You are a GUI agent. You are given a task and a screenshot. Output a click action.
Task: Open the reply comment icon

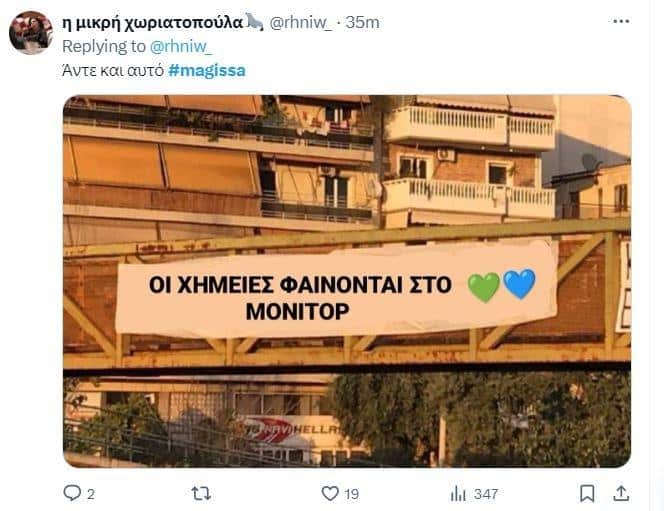(x=72, y=493)
